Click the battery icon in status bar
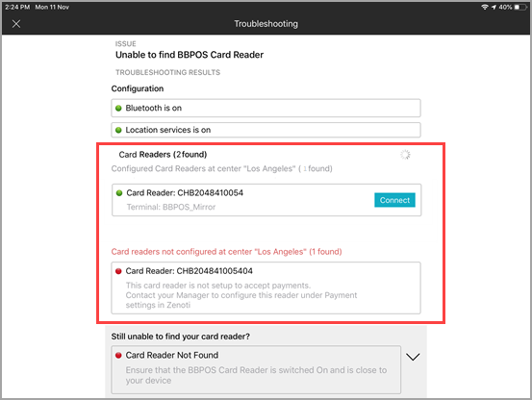532x400 pixels. click(x=520, y=7)
